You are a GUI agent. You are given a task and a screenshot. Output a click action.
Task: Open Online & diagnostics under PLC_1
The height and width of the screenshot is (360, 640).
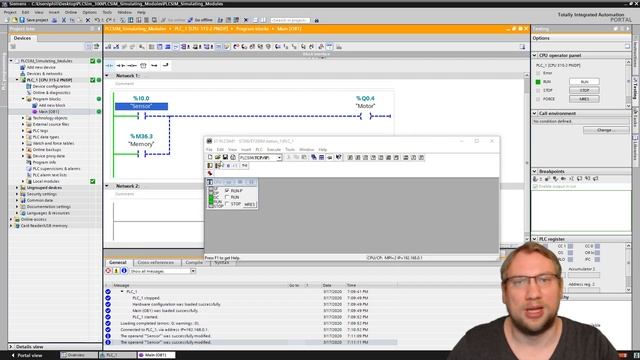click(51, 93)
